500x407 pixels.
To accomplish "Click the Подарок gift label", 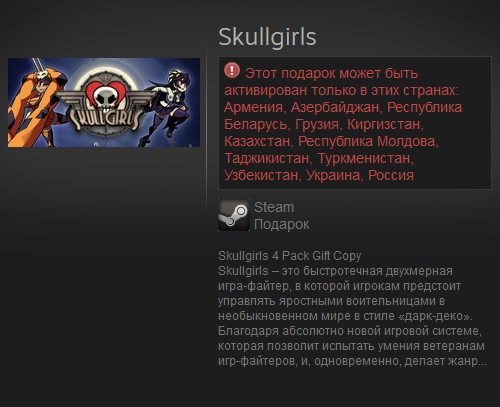I will point(282,224).
